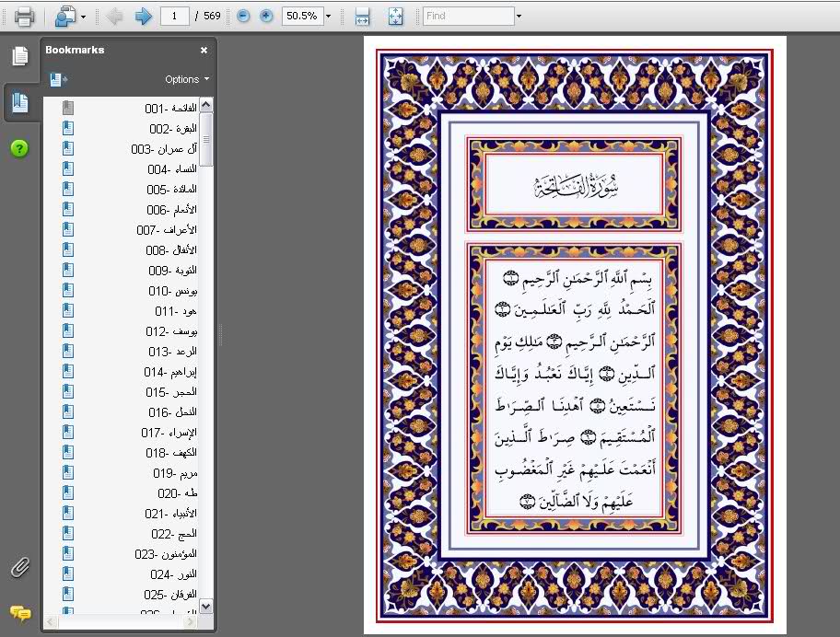Close the Bookmarks panel

coord(204,50)
